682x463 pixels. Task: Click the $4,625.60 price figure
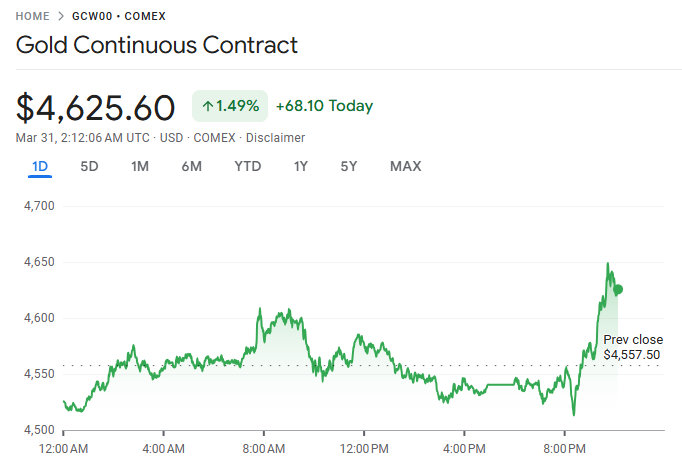[x=96, y=106]
